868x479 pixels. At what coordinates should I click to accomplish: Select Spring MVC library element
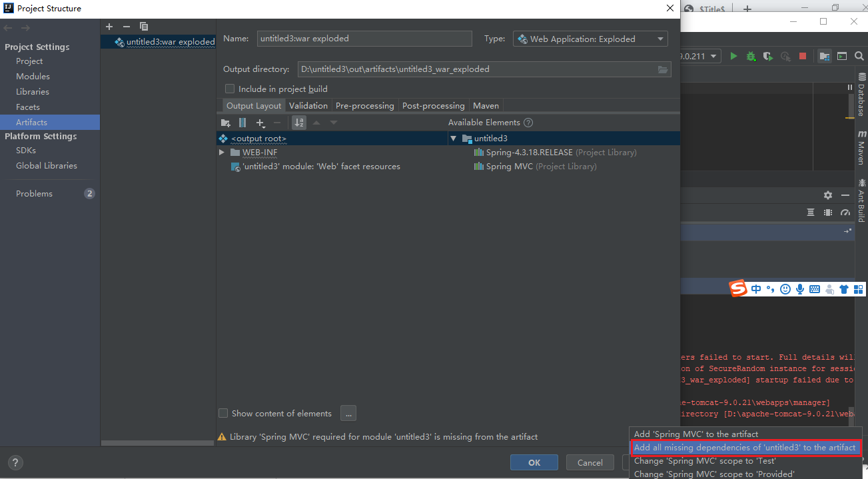535,167
